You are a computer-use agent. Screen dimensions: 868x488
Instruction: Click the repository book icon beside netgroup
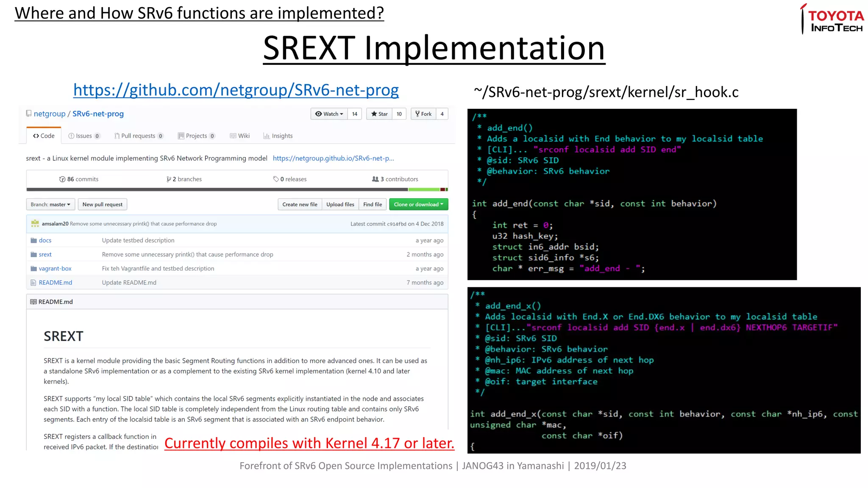28,114
